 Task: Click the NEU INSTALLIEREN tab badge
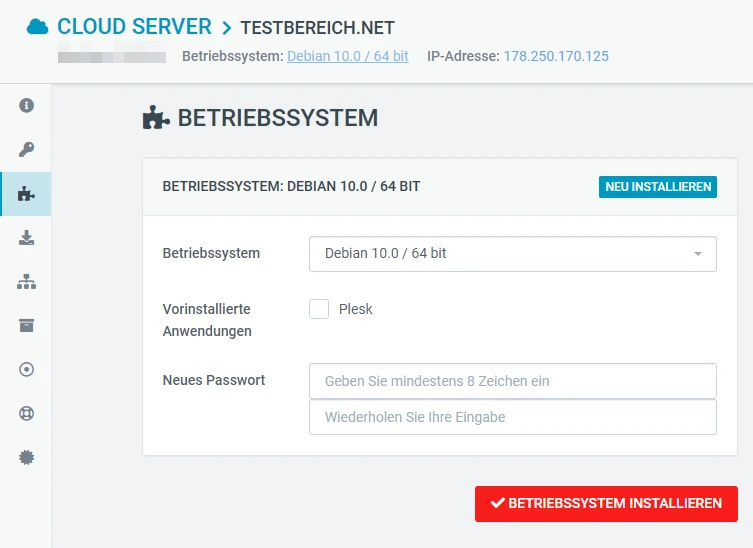(x=657, y=187)
